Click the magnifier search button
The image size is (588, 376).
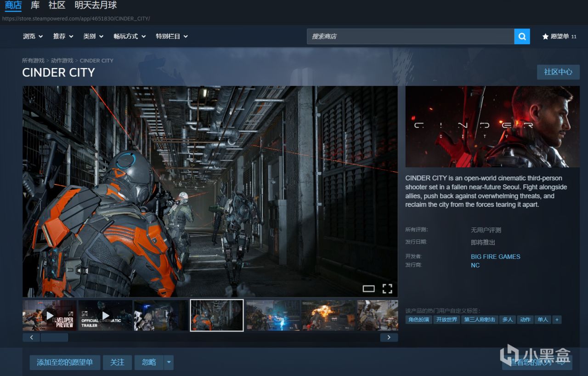[522, 36]
